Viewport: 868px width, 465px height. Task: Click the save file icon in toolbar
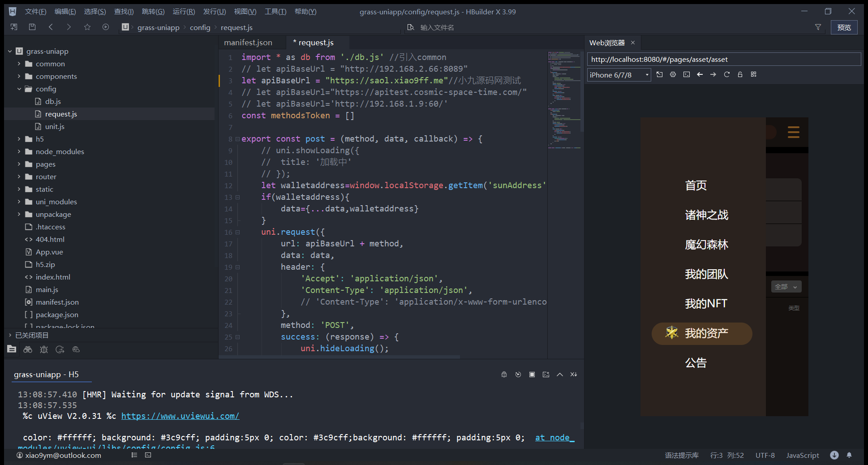32,27
